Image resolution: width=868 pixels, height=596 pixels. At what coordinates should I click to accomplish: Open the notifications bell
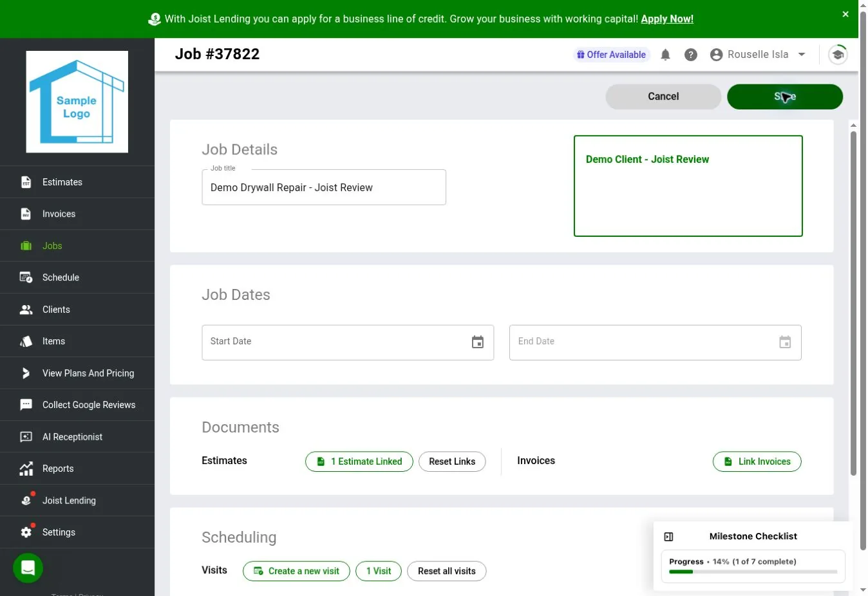665,55
